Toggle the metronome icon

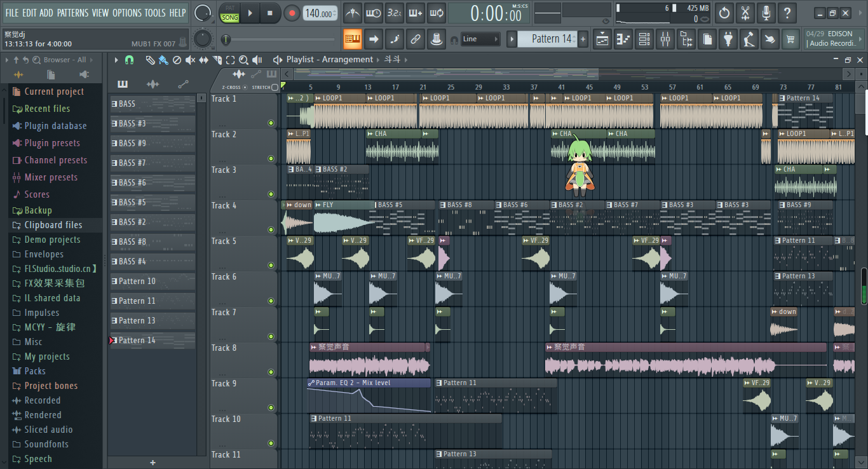353,13
